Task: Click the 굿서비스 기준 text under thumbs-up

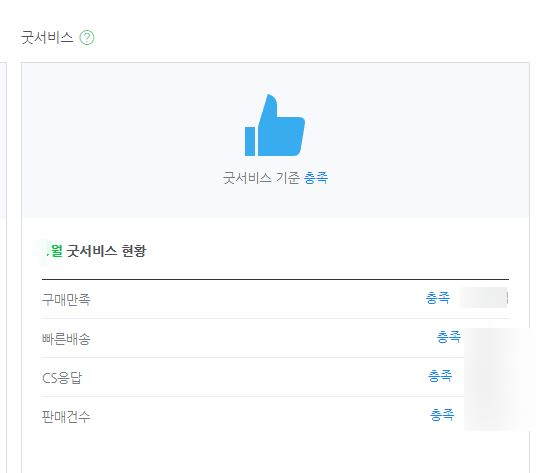Action: (x=261, y=178)
